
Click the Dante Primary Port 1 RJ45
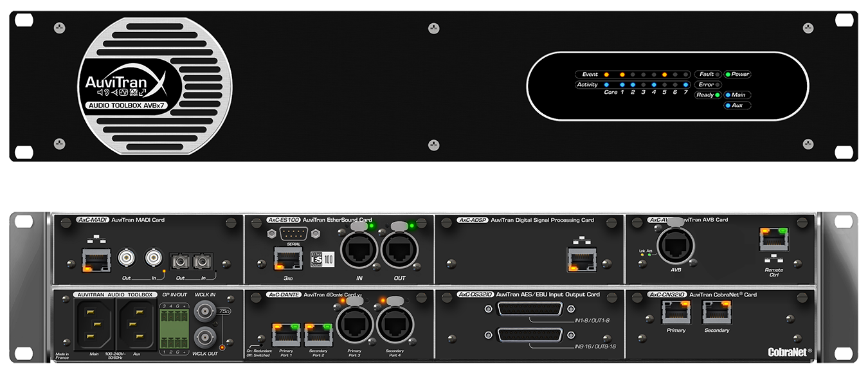pyautogui.click(x=286, y=336)
